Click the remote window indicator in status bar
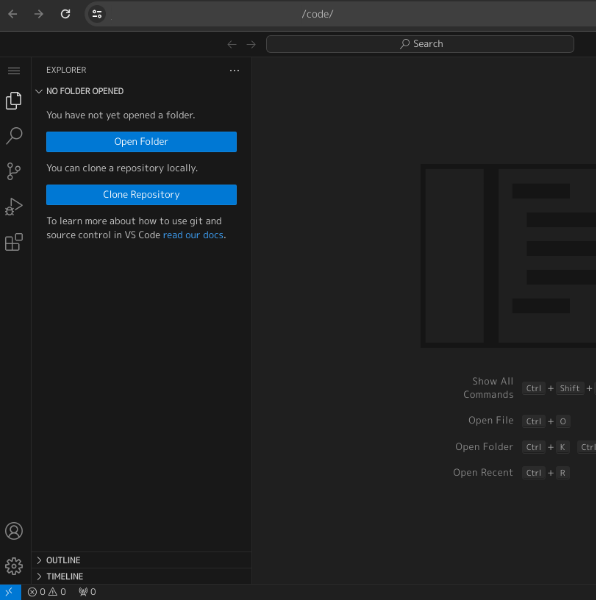Screen dimensions: 596x600 [x=10, y=592]
